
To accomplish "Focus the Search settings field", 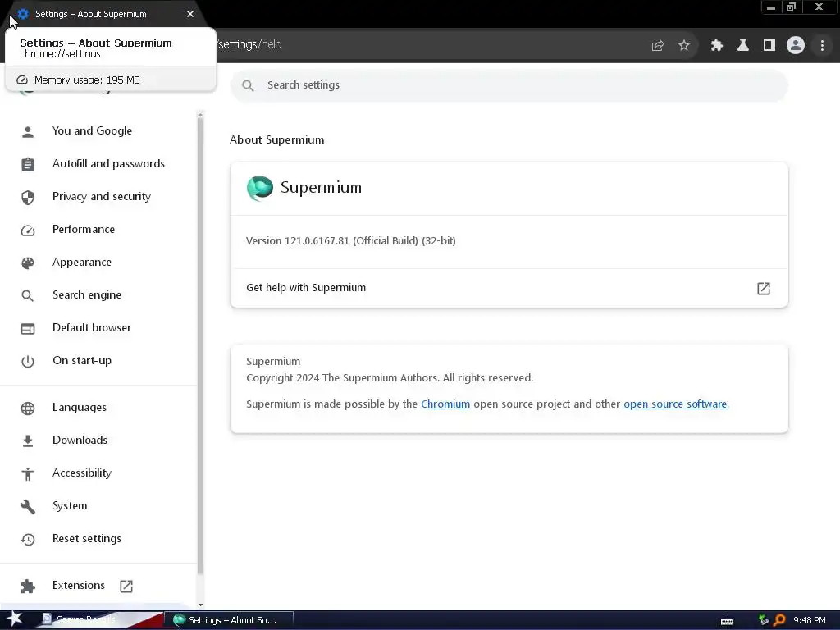I will [509, 85].
